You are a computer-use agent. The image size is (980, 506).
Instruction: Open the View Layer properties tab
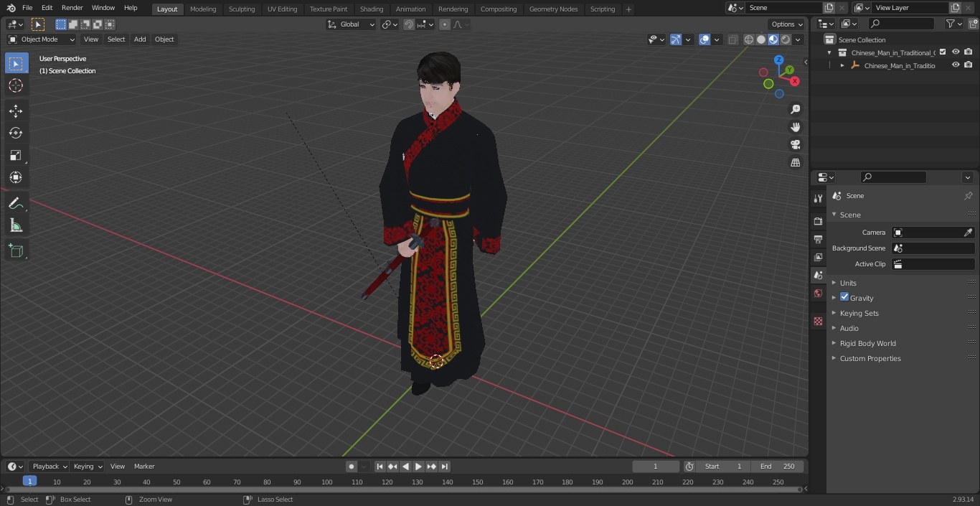tap(818, 257)
